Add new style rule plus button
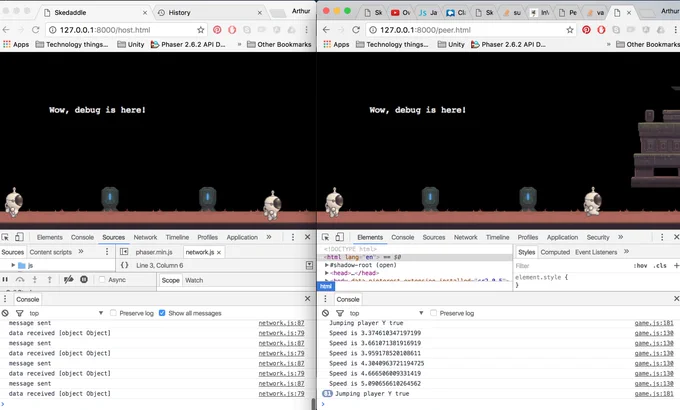Image resolution: width=680 pixels, height=410 pixels. (x=676, y=266)
